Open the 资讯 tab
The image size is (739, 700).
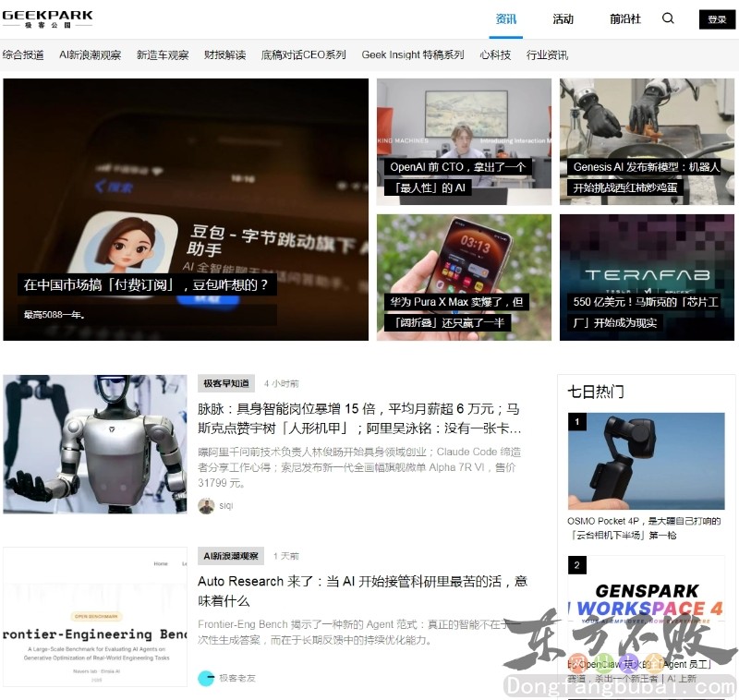[505, 18]
